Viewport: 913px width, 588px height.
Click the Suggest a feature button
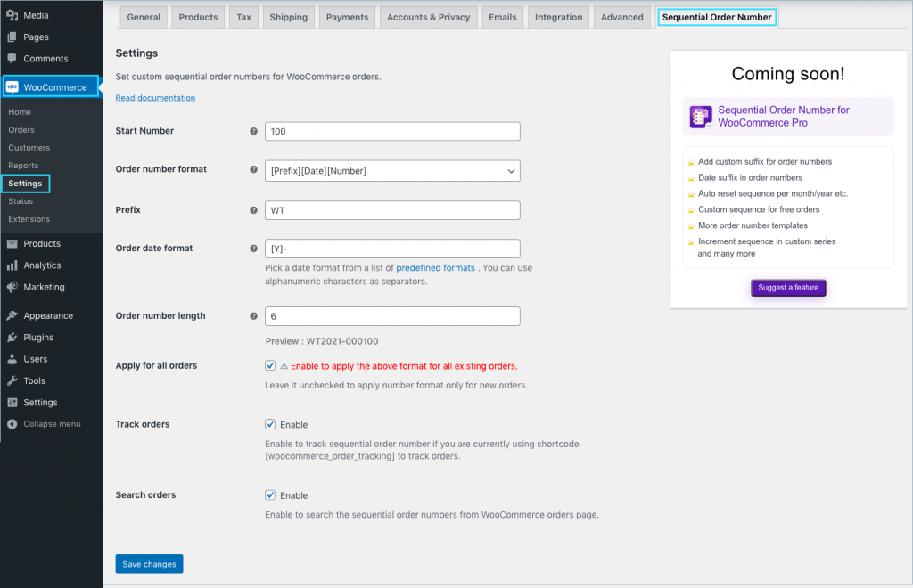pos(788,287)
